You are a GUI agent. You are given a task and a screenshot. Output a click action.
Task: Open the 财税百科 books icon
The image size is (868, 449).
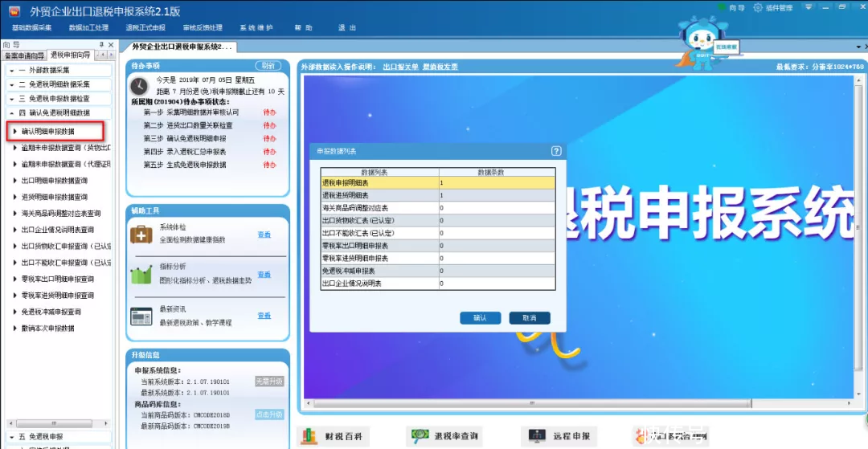[x=309, y=436]
